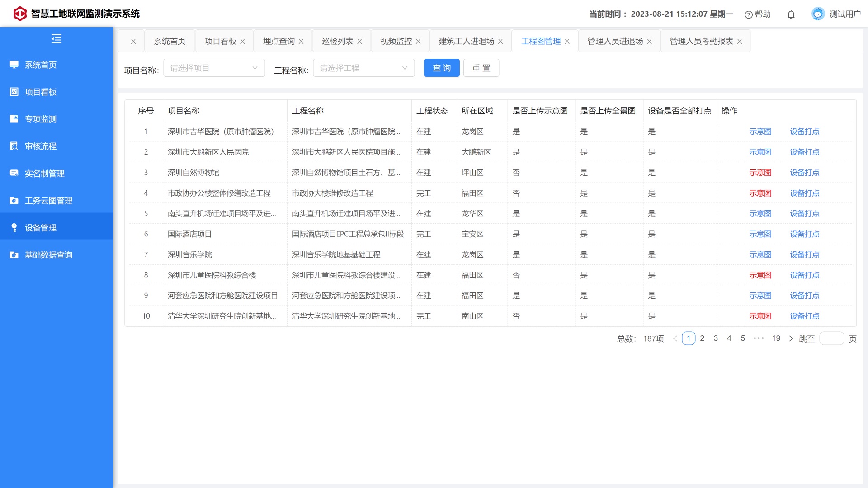Click 项目看板 sidebar icon
Image resolution: width=868 pixels, height=488 pixels.
pos(14,92)
